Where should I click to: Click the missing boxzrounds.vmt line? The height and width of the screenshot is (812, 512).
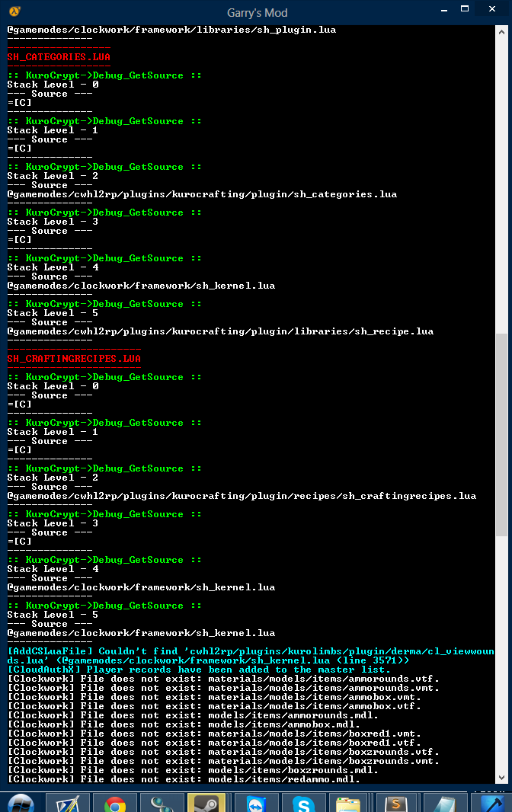click(x=223, y=761)
